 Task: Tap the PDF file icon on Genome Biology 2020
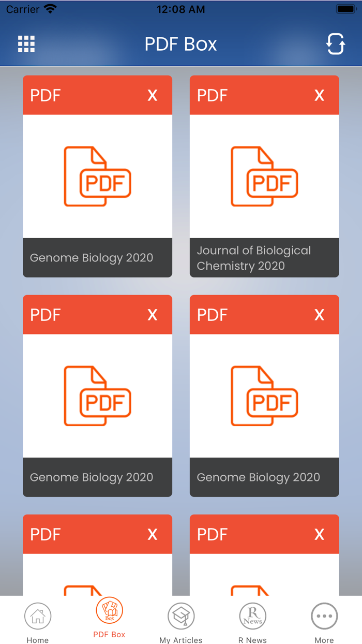(97, 176)
